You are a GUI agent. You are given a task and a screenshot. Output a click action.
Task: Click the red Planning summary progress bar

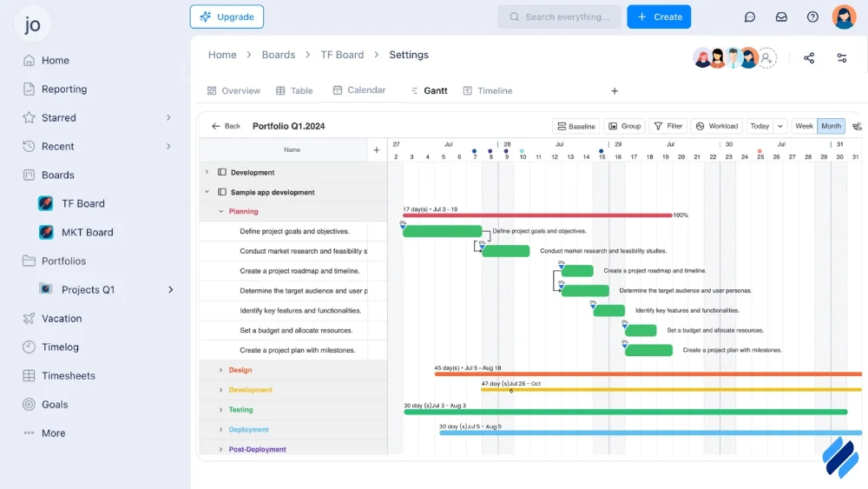click(x=536, y=215)
